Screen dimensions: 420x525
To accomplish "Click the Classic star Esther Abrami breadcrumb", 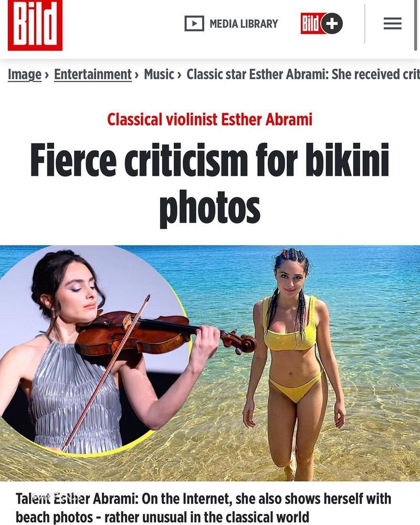I will click(x=303, y=75).
